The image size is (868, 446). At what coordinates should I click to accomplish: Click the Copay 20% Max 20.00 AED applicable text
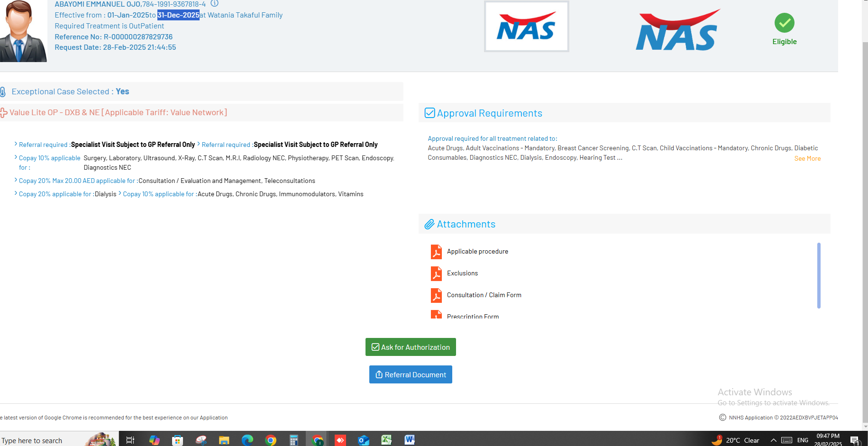coord(167,181)
